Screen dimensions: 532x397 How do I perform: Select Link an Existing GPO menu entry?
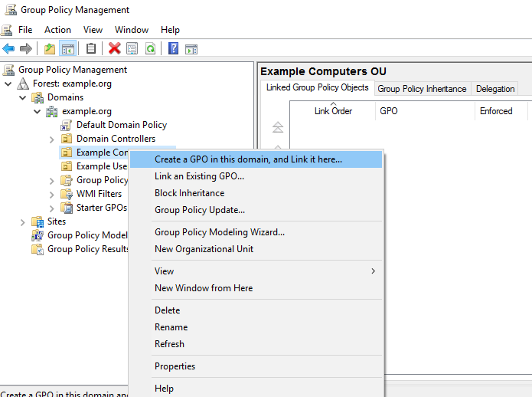pyautogui.click(x=199, y=176)
